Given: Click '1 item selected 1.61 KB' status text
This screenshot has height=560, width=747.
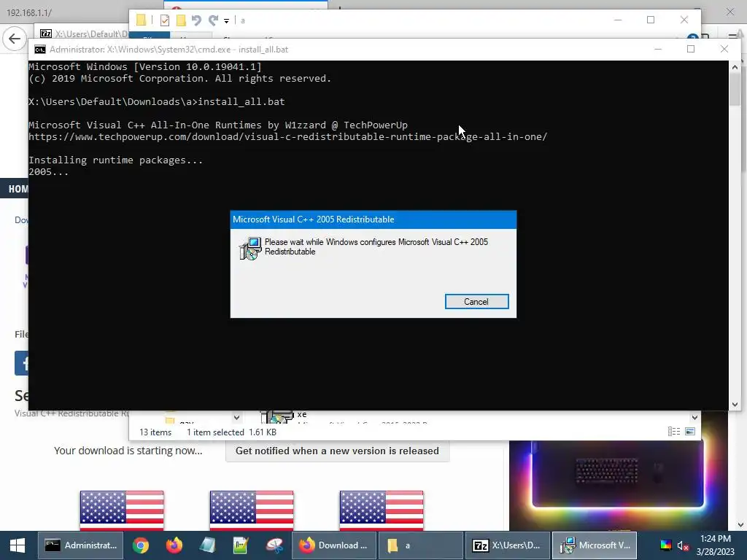Looking at the screenshot, I should tap(231, 432).
